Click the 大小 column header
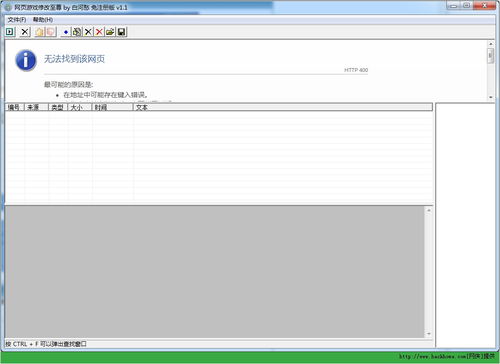500x364 pixels. click(80, 107)
